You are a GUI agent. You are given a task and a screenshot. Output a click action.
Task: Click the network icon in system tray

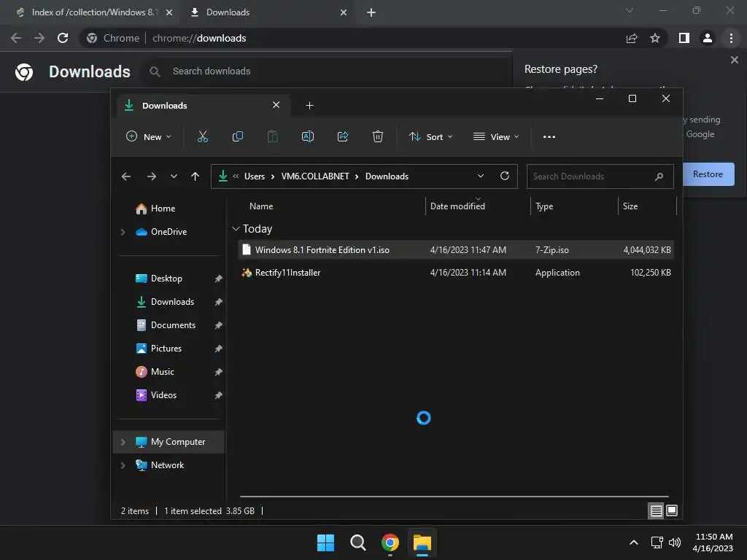657,542
